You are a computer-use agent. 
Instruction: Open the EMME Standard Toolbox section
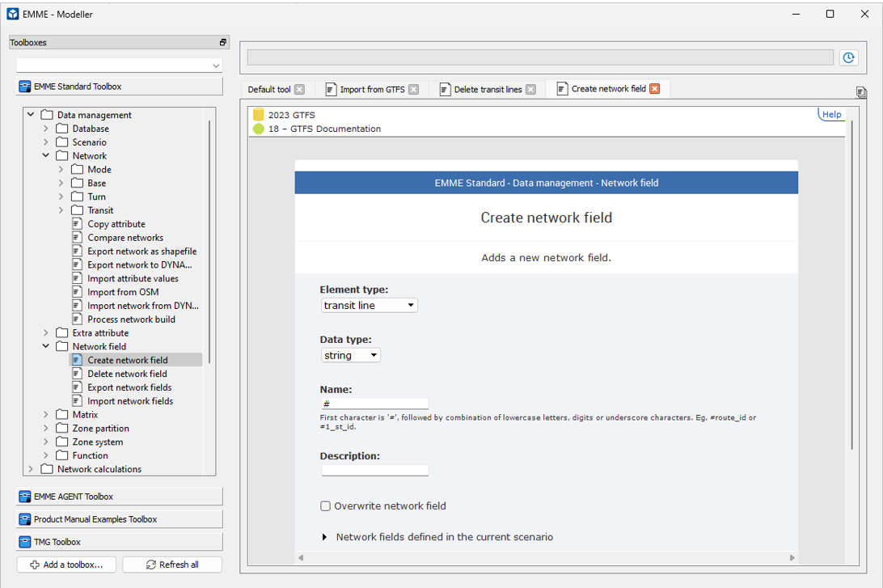tap(120, 87)
